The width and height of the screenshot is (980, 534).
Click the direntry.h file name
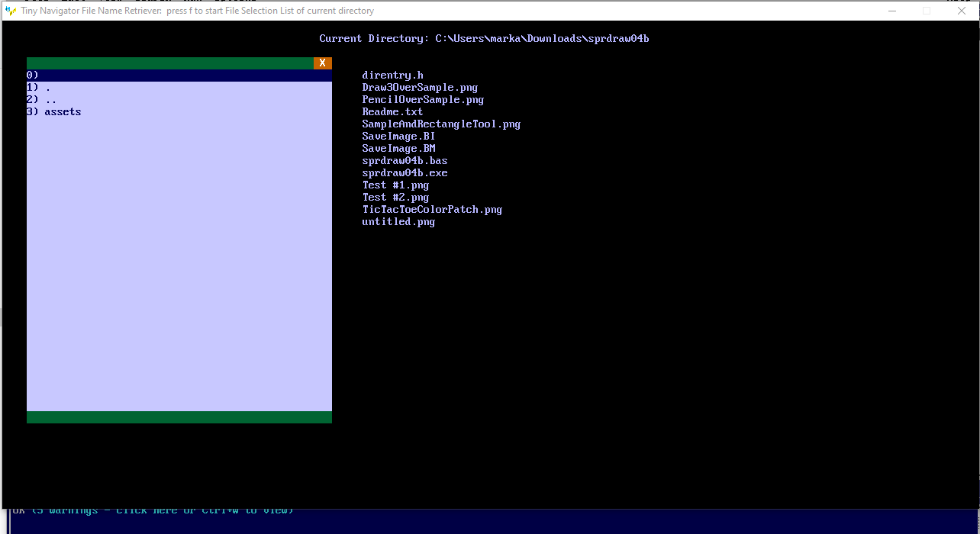point(392,76)
